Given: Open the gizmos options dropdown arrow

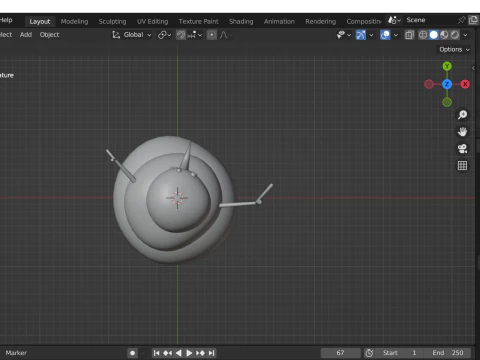Looking at the screenshot, I should 371,35.
